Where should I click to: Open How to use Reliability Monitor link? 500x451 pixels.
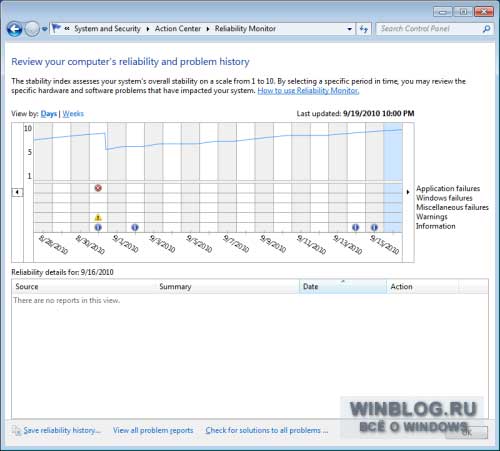tap(308, 91)
